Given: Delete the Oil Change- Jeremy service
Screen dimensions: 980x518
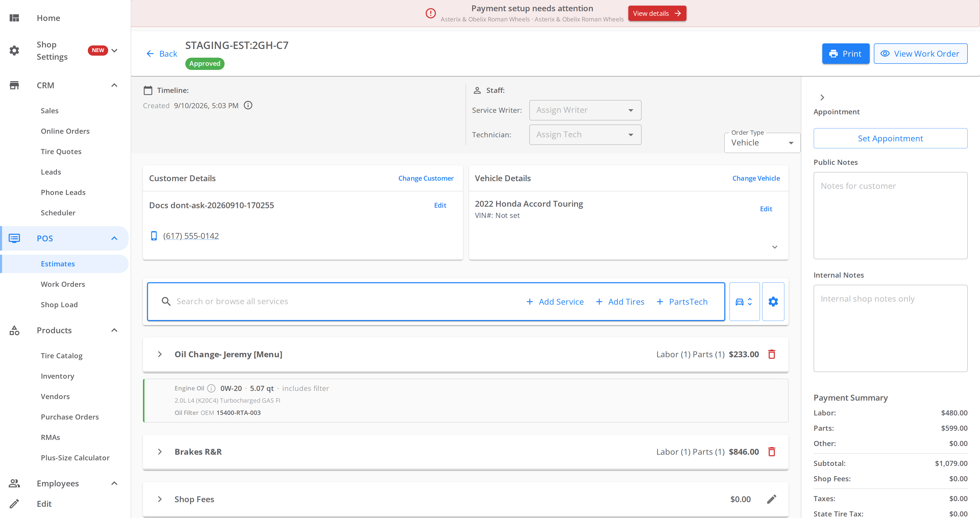Looking at the screenshot, I should click(x=772, y=354).
